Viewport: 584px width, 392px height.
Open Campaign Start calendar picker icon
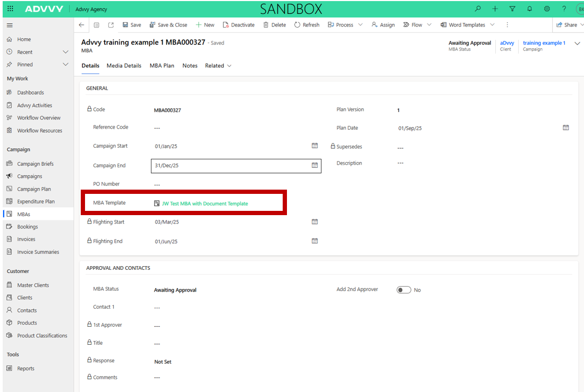click(x=315, y=146)
